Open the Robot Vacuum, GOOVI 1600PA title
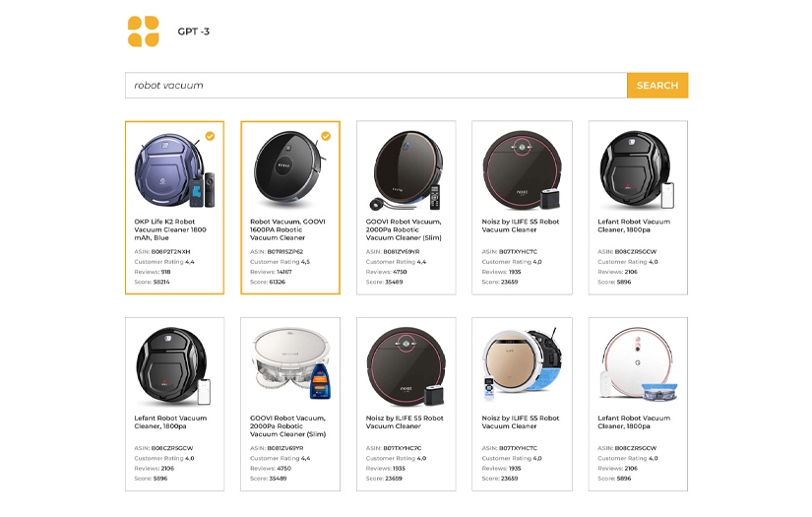Screen dimensions: 812x517 click(285, 229)
